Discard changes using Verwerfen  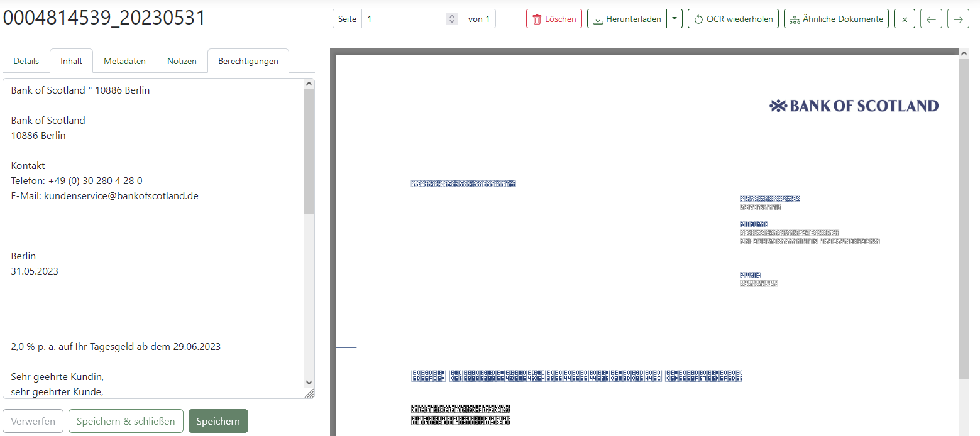click(x=33, y=421)
